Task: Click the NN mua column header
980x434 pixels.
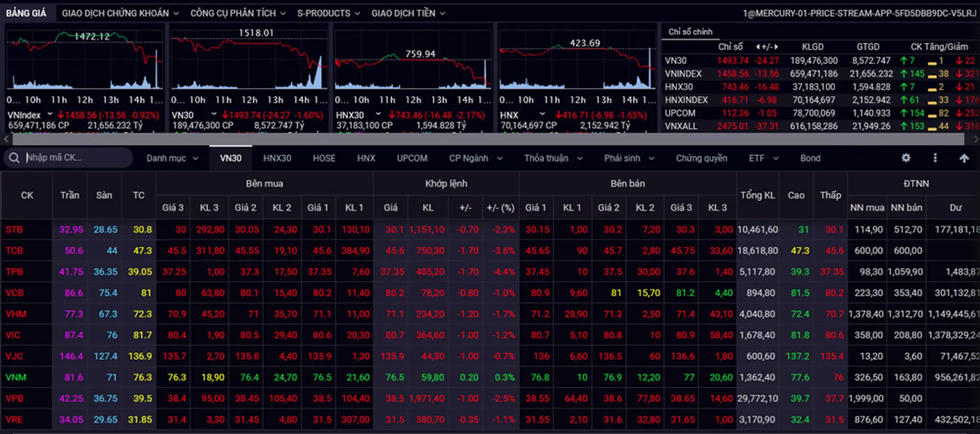Action: coord(867,208)
